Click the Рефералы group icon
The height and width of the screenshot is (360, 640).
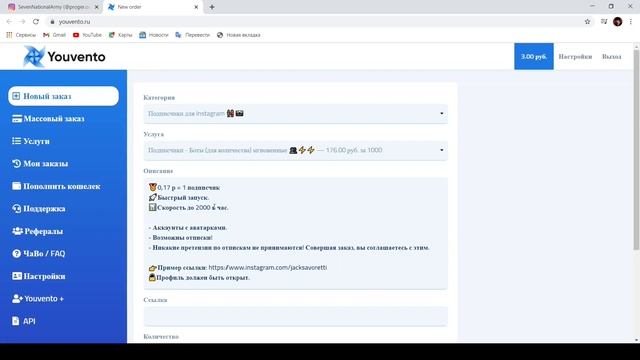coord(17,231)
